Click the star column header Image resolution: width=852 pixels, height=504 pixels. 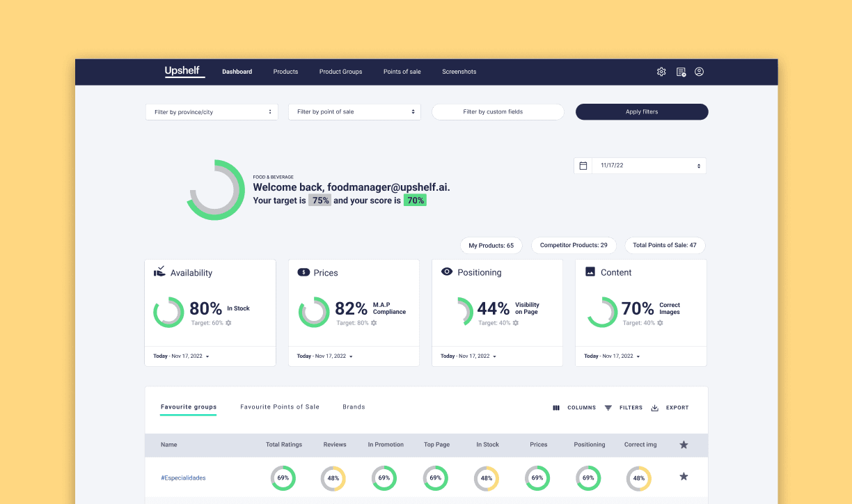coord(684,445)
